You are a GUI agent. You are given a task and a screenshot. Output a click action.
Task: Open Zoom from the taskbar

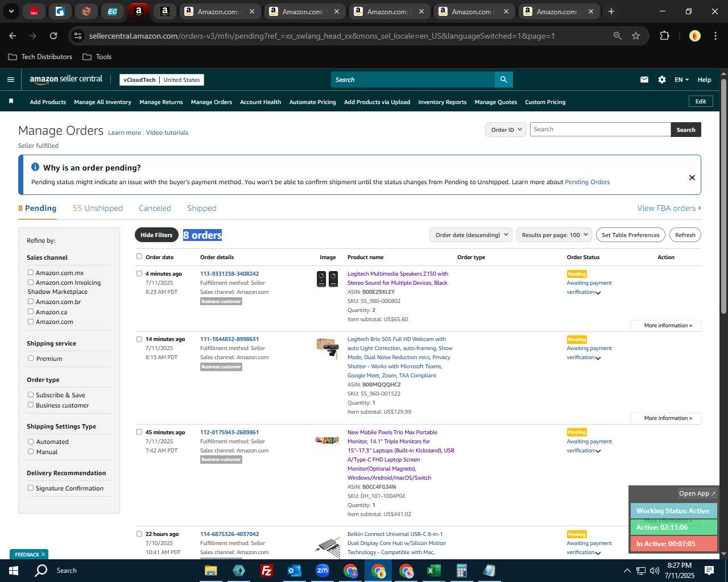(322, 571)
